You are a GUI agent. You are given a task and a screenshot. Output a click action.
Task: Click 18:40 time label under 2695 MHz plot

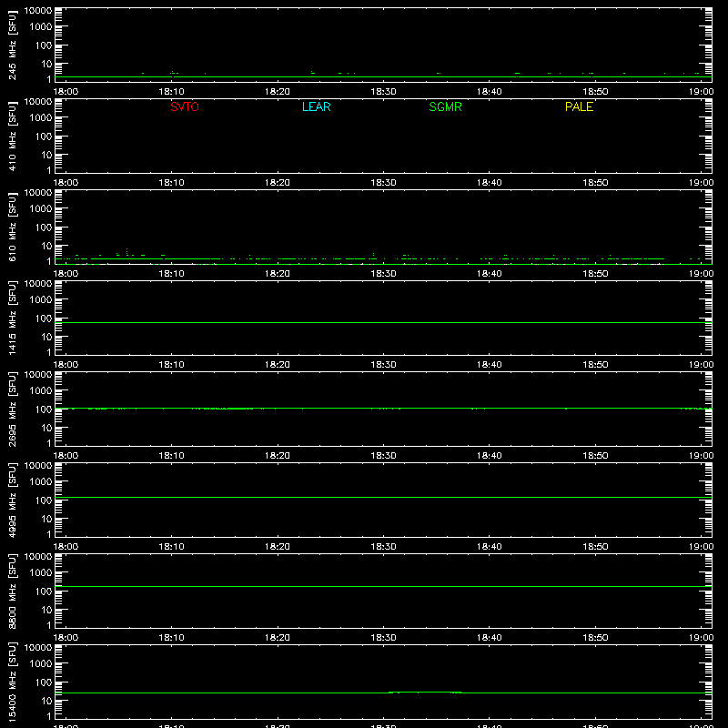(490, 456)
